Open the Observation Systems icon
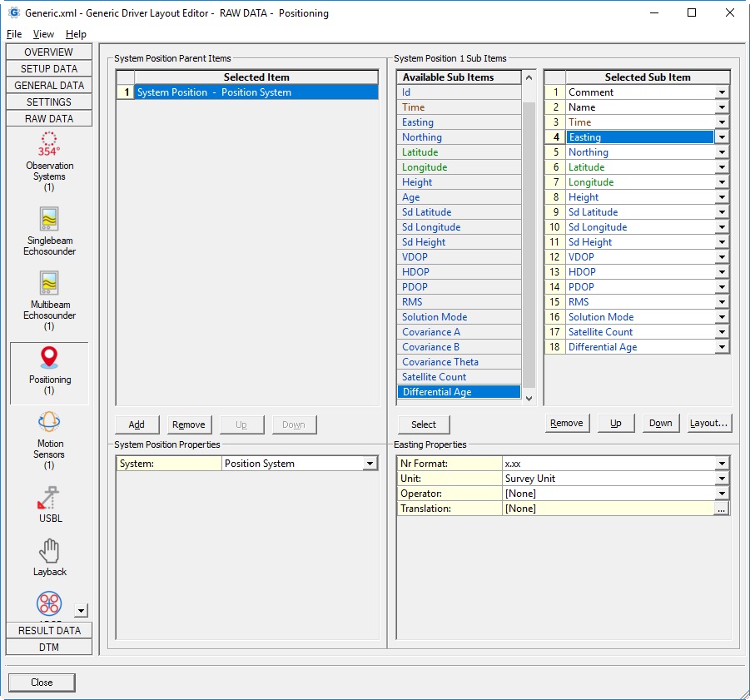Screen dimensions: 750x700 click(x=49, y=142)
